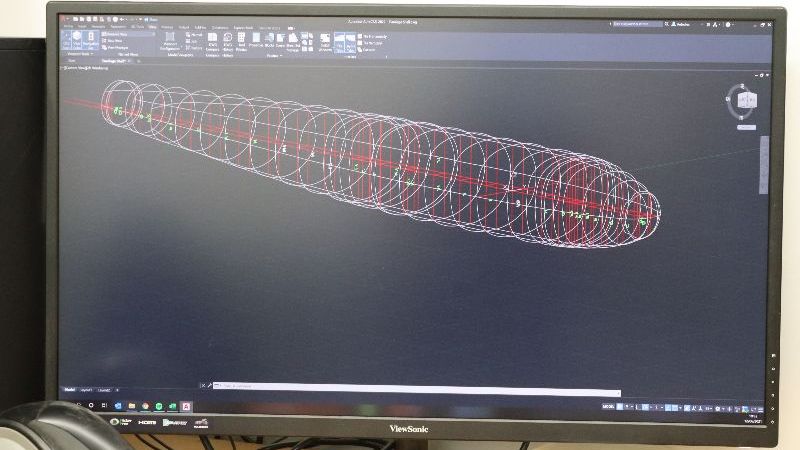Select the View ribbon tab
800x450 pixels.
[153, 27]
